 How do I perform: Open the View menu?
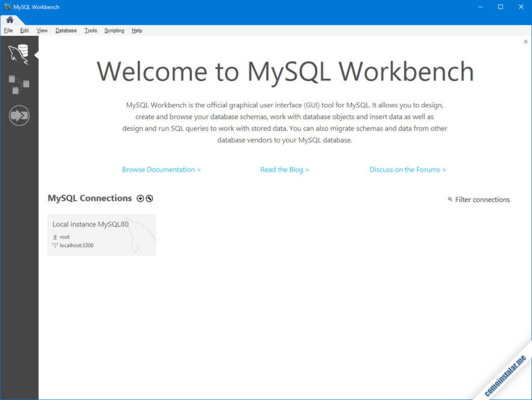click(x=42, y=30)
